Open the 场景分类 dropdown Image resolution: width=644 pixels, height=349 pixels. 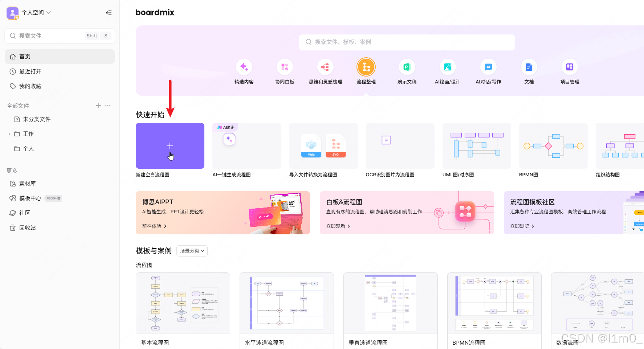(x=192, y=251)
